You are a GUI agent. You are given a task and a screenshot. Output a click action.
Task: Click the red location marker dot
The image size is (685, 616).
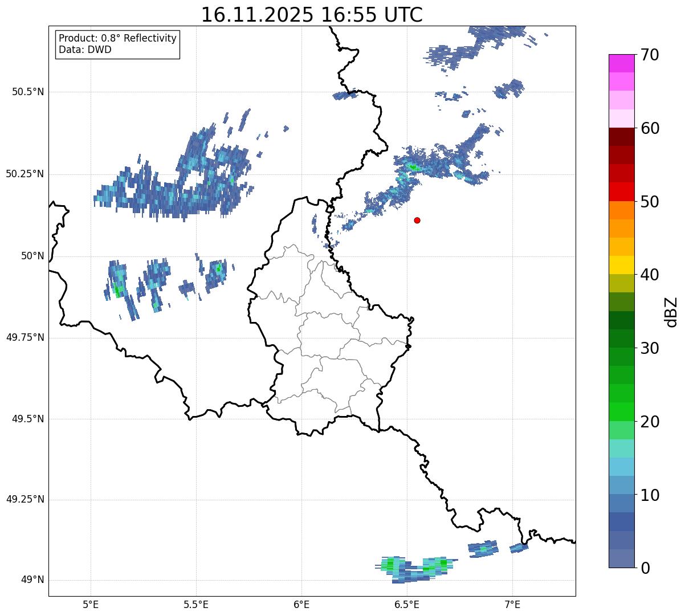(417, 220)
